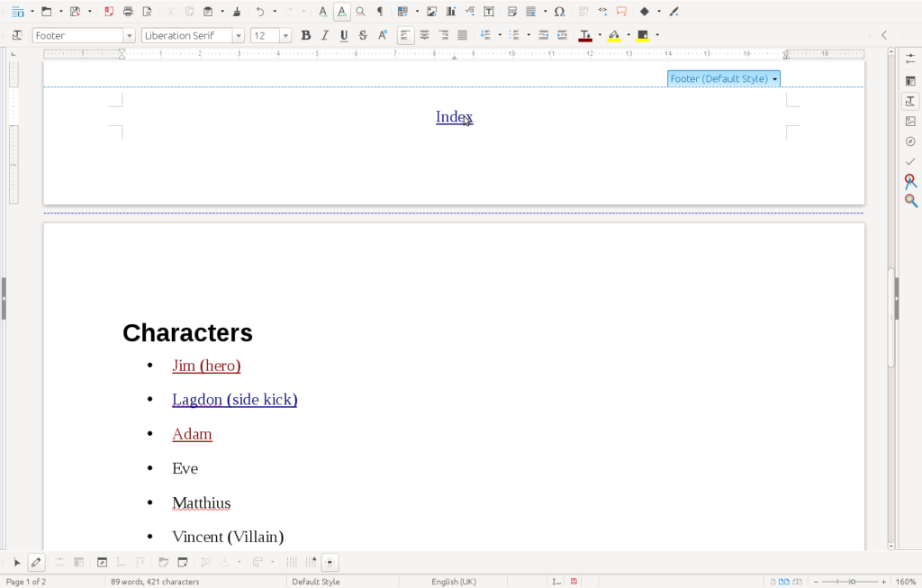Click the zoom slider in status bar
The width and height of the screenshot is (922, 588).
click(852, 582)
